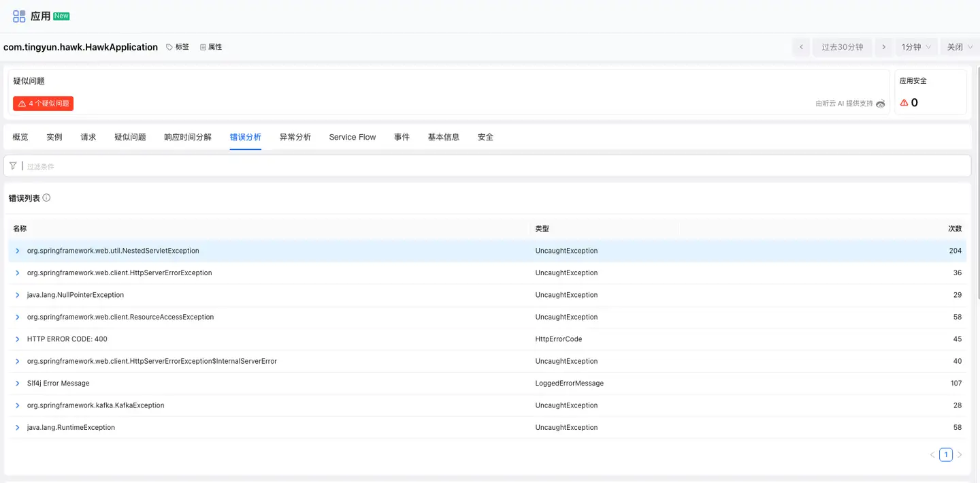The height and width of the screenshot is (483, 980).
Task: Open the 关闭 dropdown at the top right
Action: [959, 46]
